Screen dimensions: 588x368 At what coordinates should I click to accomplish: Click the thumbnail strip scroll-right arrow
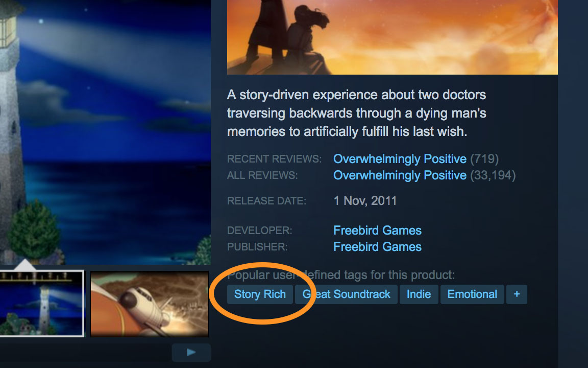pos(191,352)
